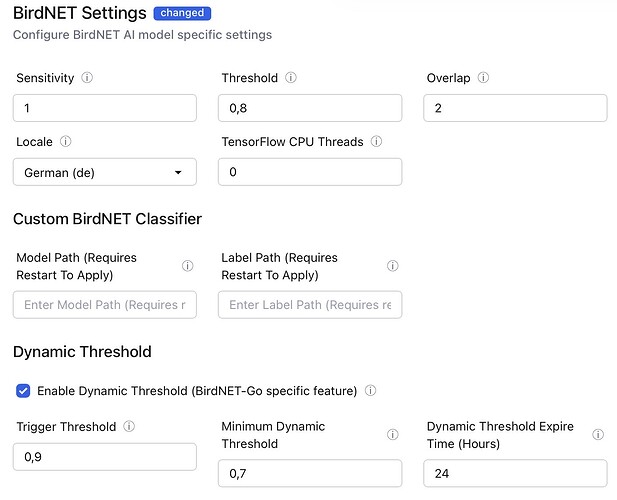Click the Enable Dynamic Threshold info icon
617x500 pixels.
point(370,390)
